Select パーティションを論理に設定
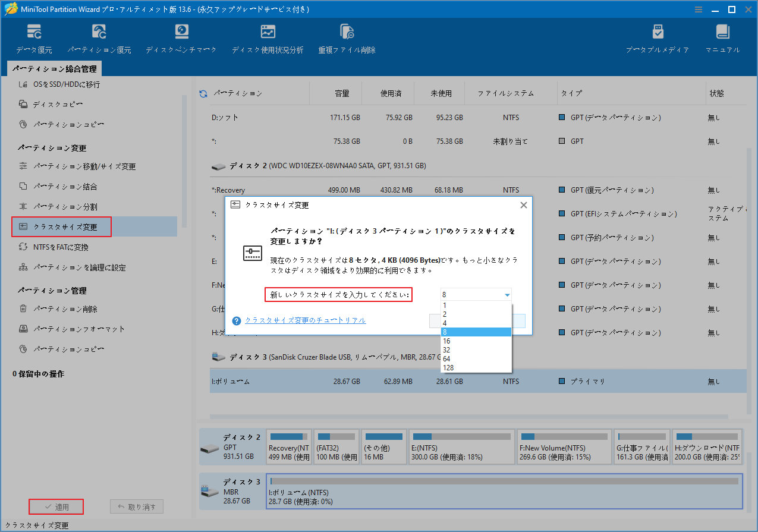Viewport: 758px width, 532px height. pos(73,267)
